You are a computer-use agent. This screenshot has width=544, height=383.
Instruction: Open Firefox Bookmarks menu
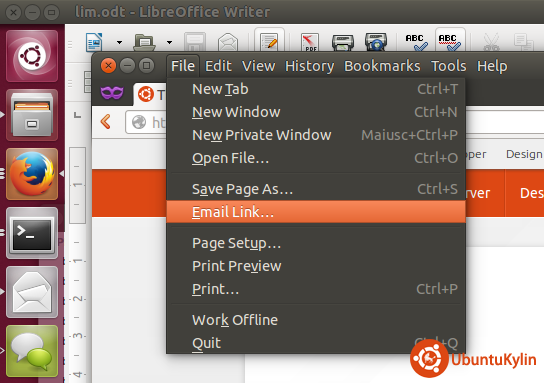382,66
